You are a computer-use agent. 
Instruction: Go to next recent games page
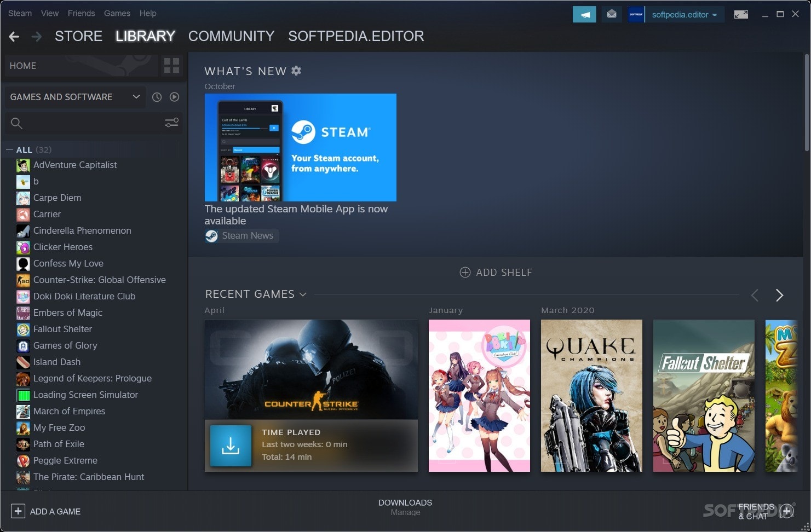coord(779,296)
